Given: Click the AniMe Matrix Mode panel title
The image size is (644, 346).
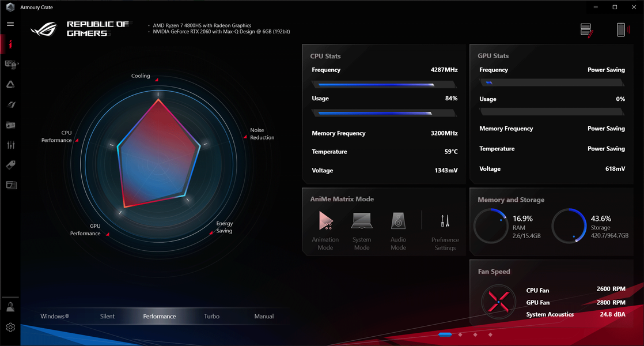Looking at the screenshot, I should 342,199.
